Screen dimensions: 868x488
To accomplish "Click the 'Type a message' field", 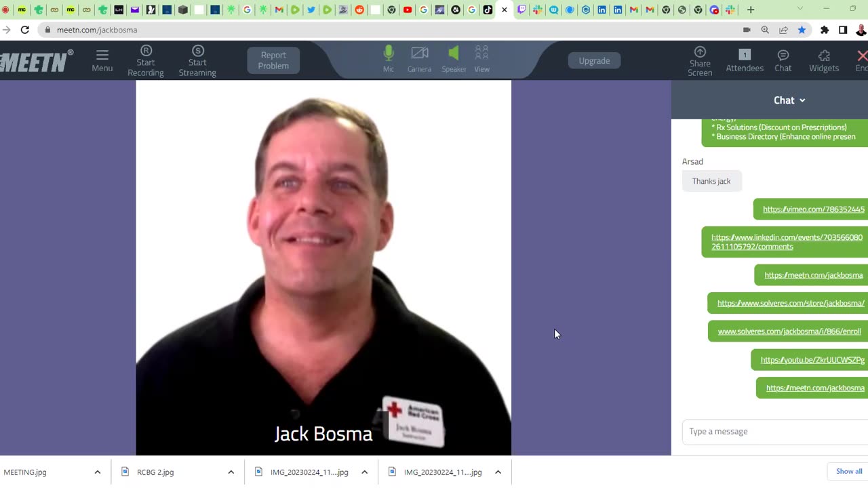I will click(x=774, y=431).
